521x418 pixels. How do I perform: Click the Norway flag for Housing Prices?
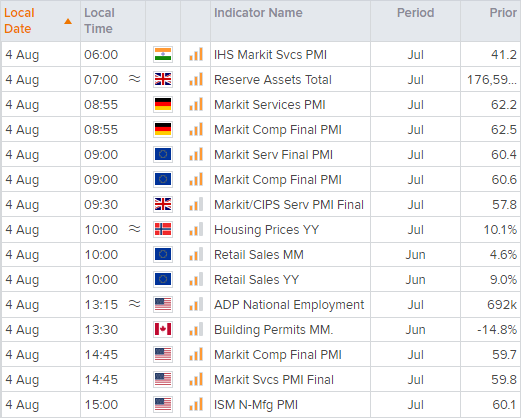click(163, 229)
